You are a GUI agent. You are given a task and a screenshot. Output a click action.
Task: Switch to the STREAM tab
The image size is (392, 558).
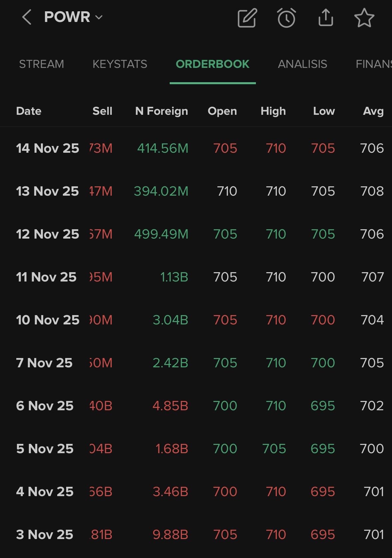tap(41, 64)
